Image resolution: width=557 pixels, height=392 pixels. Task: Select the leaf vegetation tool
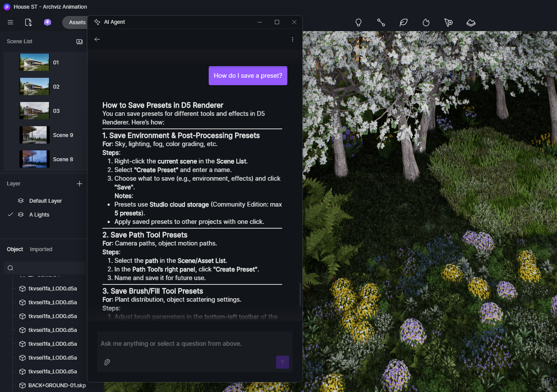coord(404,22)
